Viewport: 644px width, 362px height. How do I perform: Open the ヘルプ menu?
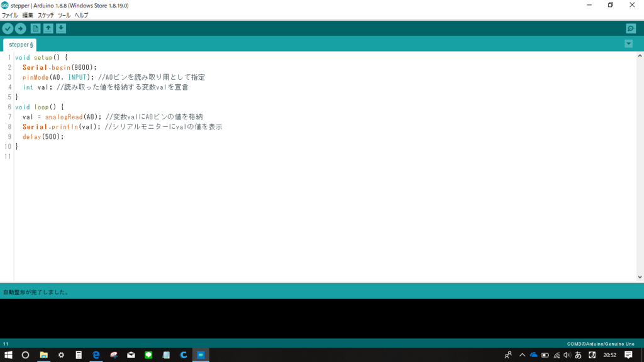coord(81,15)
